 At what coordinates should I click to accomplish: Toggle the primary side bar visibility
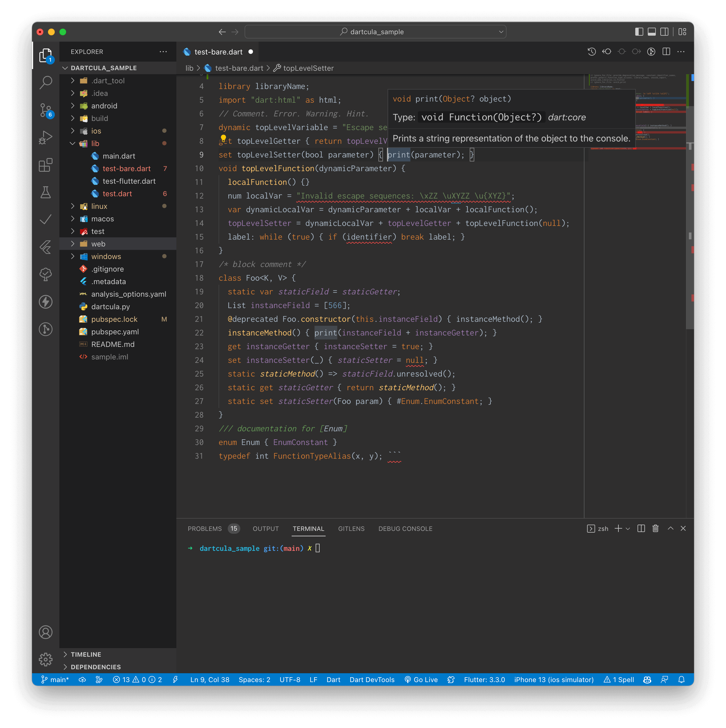639,32
